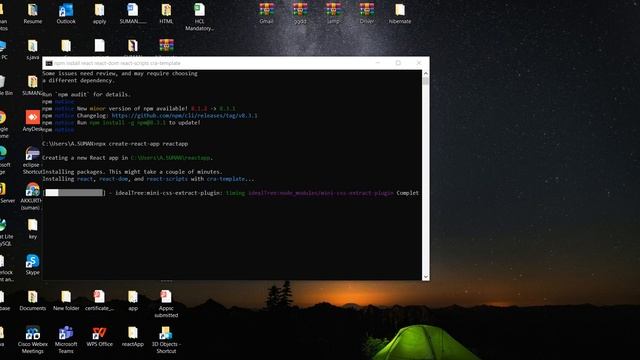Image resolution: width=640 pixels, height=360 pixels.
Task: Select the HTML folder icon
Action: click(x=166, y=14)
